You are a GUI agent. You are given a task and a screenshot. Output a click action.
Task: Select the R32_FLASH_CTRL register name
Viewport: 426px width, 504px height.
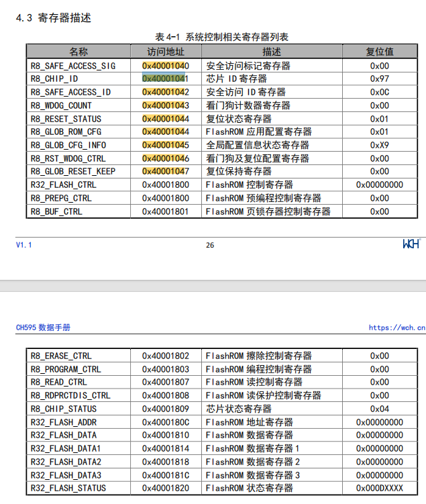tap(63, 185)
